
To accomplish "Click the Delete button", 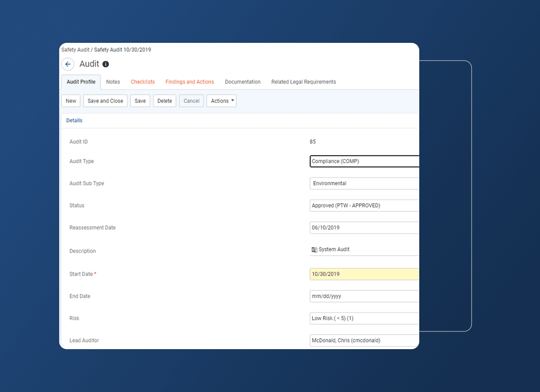I will click(x=164, y=101).
